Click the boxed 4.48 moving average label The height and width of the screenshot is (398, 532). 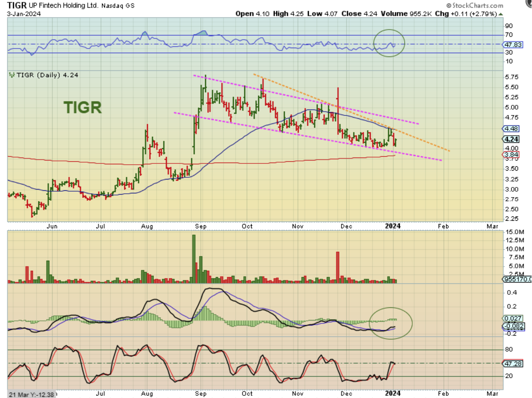pos(511,128)
